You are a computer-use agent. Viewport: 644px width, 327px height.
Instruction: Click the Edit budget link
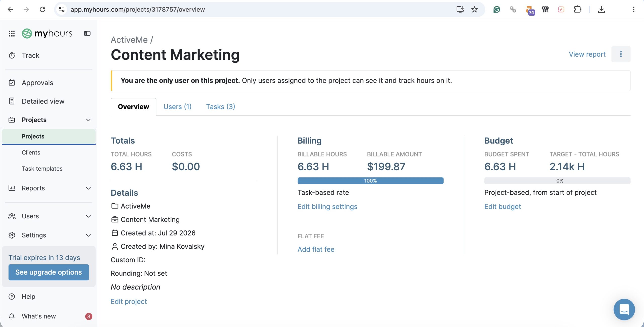pyautogui.click(x=503, y=207)
